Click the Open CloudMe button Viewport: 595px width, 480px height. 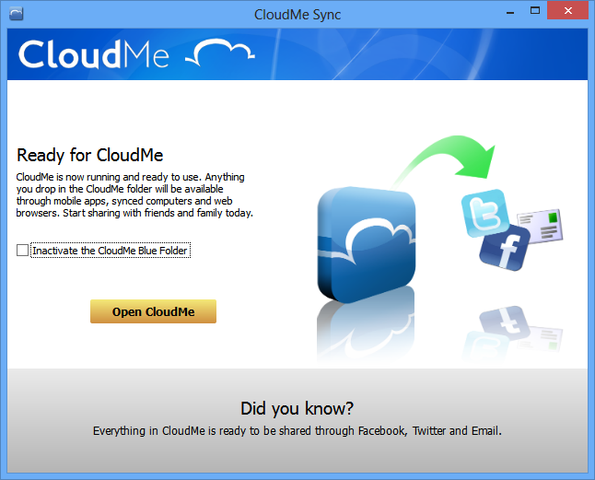click(x=153, y=312)
